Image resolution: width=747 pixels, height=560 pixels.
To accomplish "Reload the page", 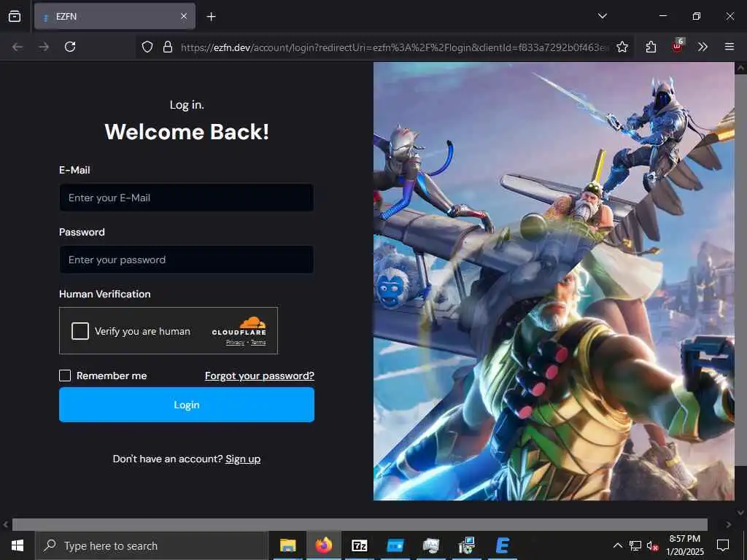I will pyautogui.click(x=70, y=47).
